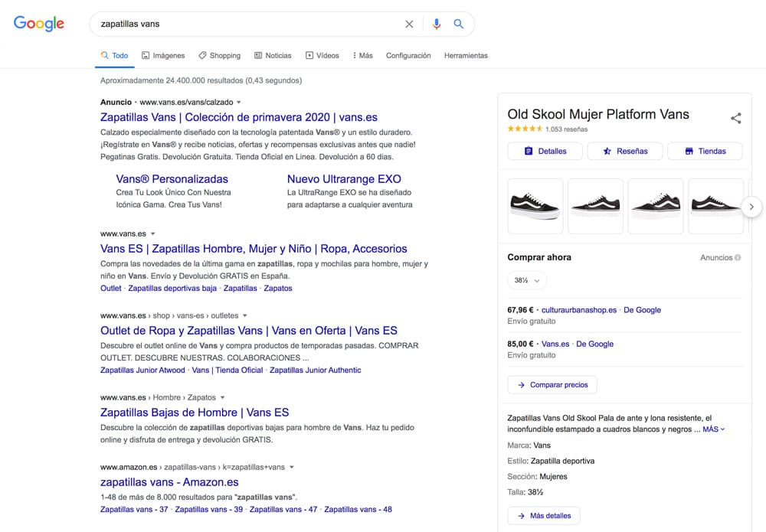Screen dimensions: 766x532
Task: Click Más detalles button
Action: tap(544, 516)
